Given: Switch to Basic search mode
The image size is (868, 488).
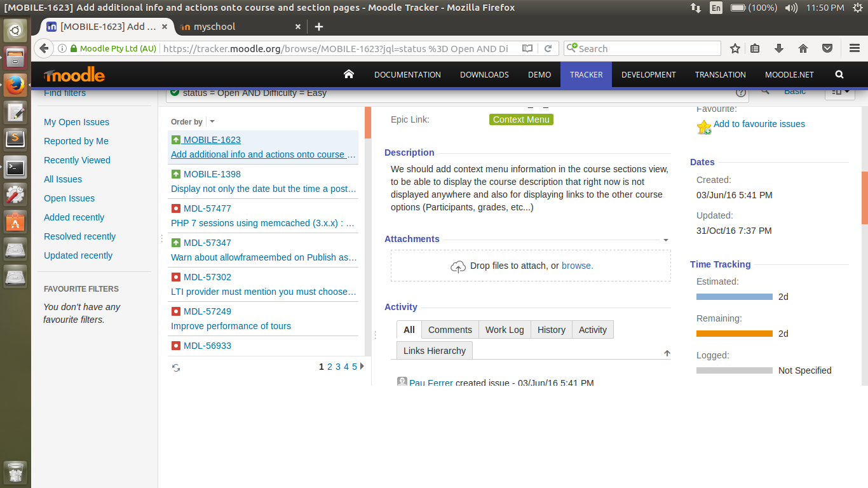Looking at the screenshot, I should 794,91.
